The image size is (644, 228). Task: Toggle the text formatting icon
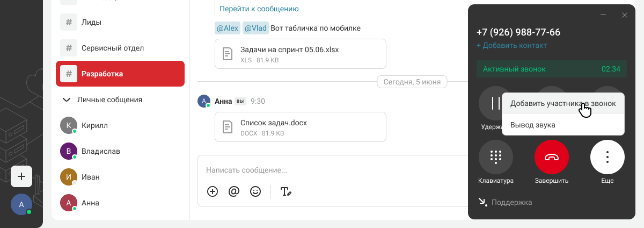click(286, 191)
